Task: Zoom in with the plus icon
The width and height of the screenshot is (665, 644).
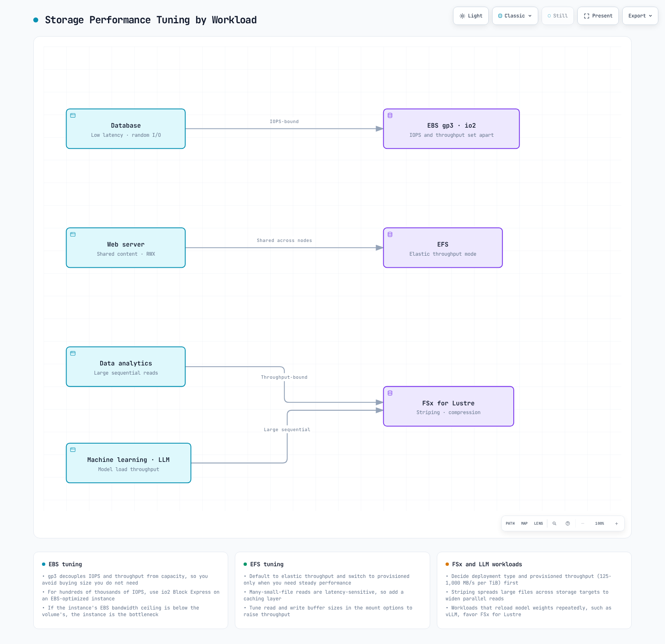Action: click(616, 523)
